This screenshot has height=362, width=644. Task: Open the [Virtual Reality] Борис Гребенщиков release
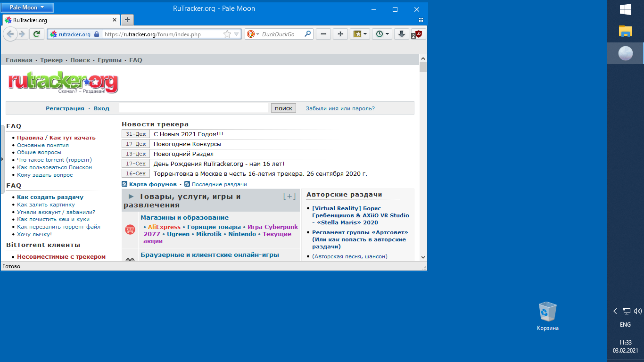click(x=361, y=215)
